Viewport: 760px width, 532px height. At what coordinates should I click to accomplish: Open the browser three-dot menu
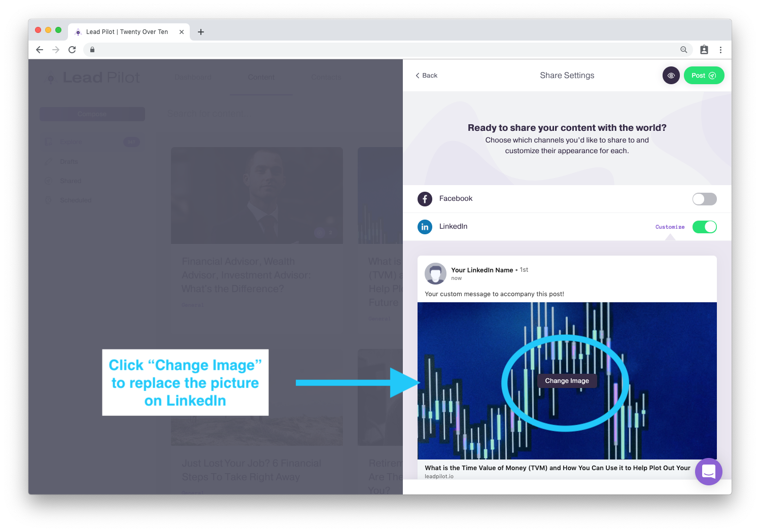pyautogui.click(x=720, y=50)
